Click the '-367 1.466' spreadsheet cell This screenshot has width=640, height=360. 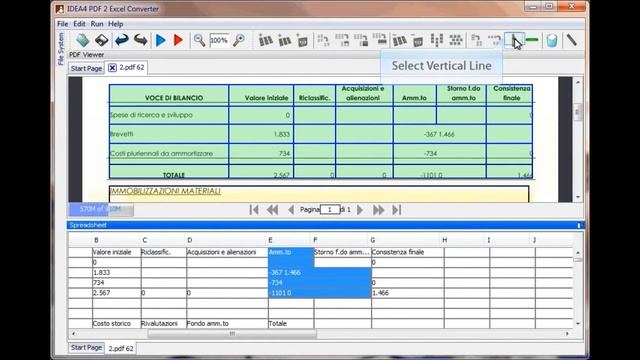[x=319, y=273]
